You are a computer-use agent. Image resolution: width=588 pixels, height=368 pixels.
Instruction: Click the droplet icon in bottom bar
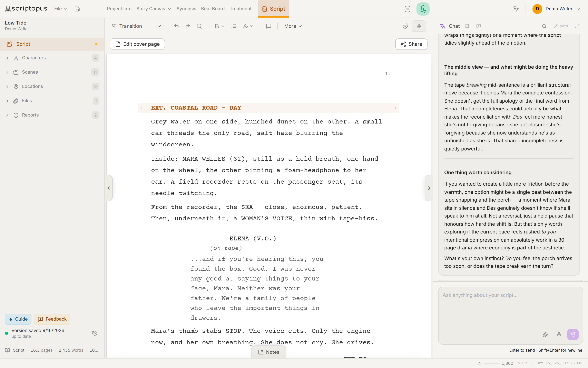pos(480,363)
